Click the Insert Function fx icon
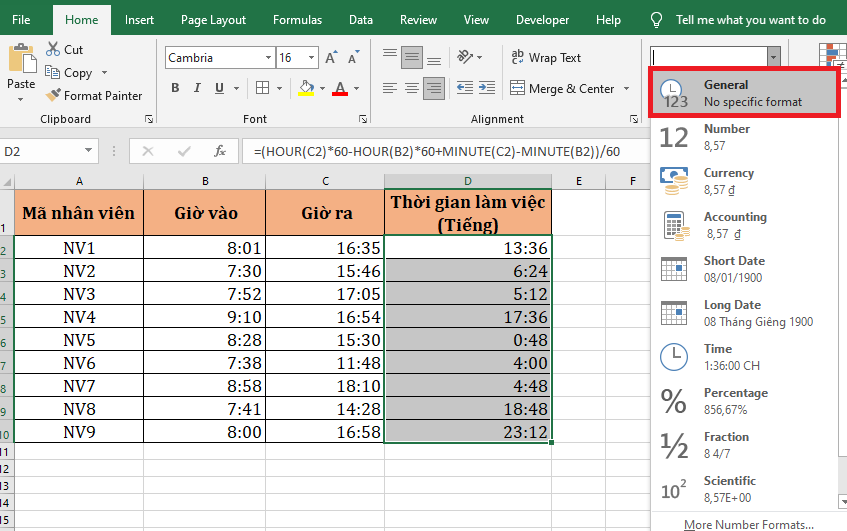 (219, 152)
